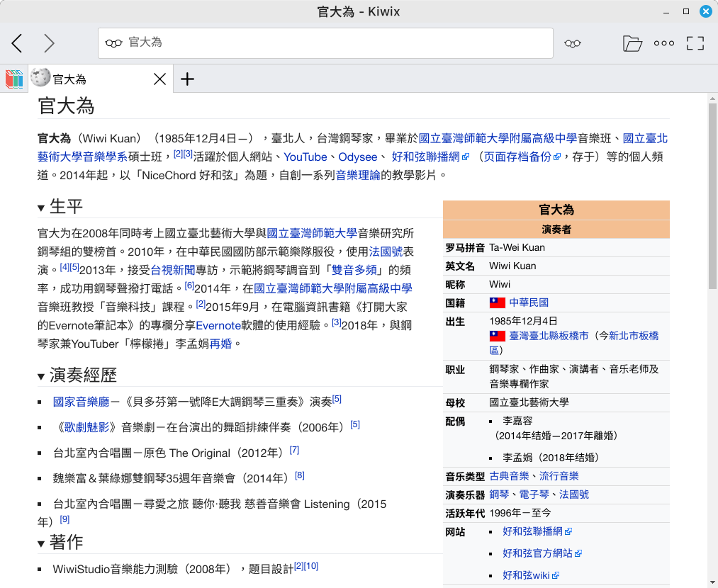The width and height of the screenshot is (718, 588).
Task: Go back to previous page
Action: click(17, 43)
